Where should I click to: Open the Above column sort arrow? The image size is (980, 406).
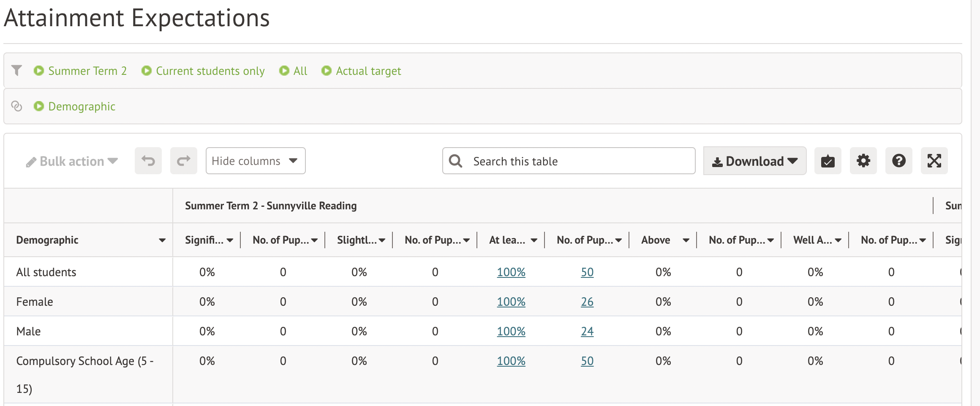coord(686,240)
